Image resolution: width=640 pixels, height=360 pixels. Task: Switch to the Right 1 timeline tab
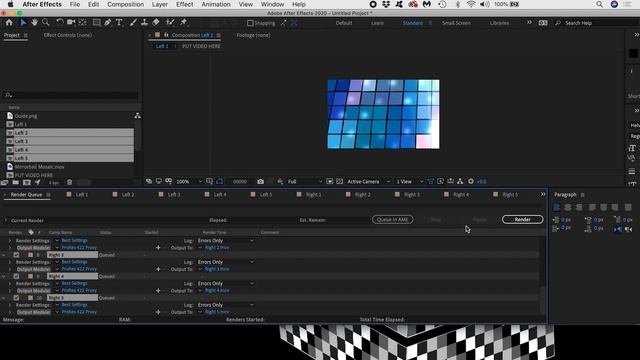click(x=313, y=195)
